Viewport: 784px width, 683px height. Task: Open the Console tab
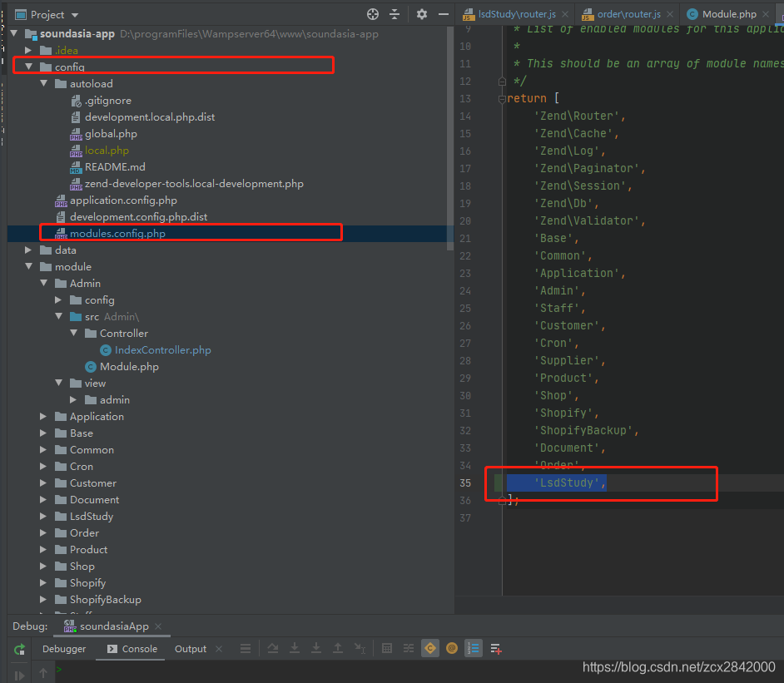pos(132,649)
